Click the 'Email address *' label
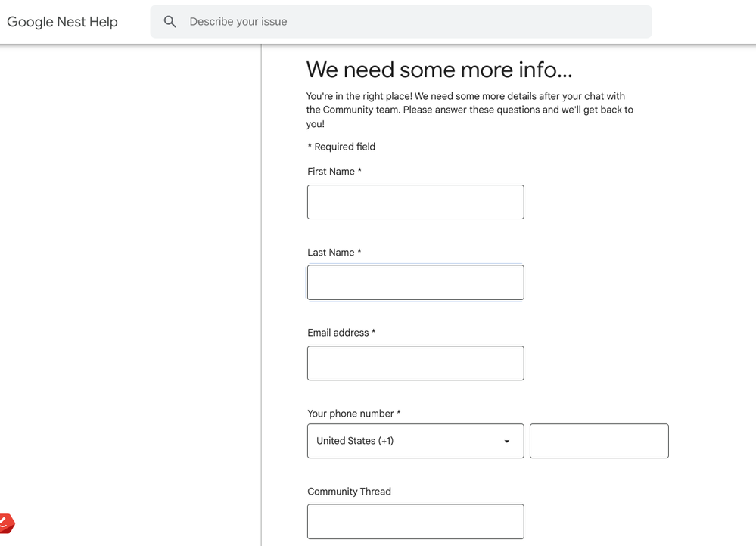Screen dimensions: 756x546 (341, 333)
